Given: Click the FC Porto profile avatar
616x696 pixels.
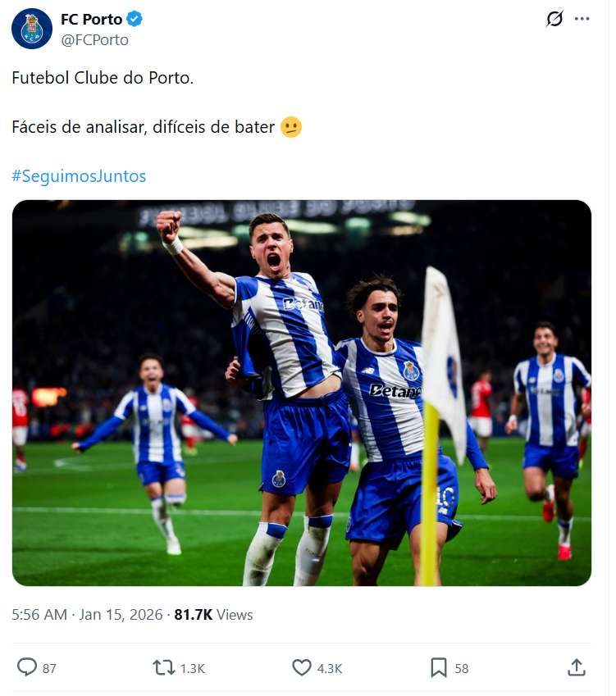Looking at the screenshot, I should (x=32, y=29).
